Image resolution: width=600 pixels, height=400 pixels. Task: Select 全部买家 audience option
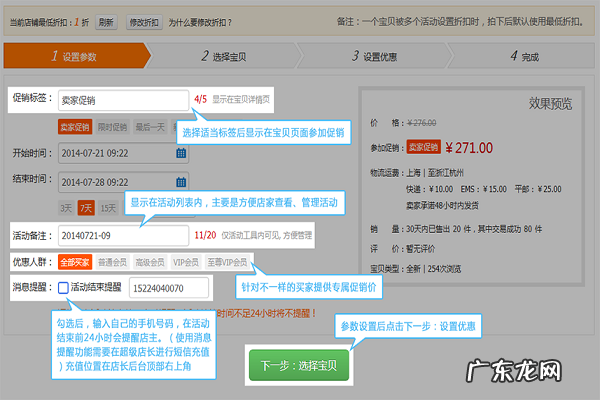point(75,262)
